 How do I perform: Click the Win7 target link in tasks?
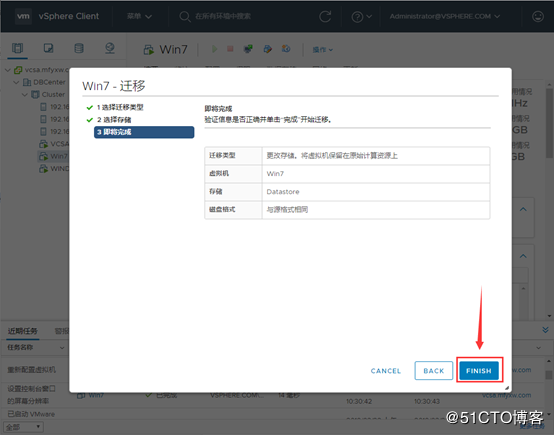(x=95, y=395)
